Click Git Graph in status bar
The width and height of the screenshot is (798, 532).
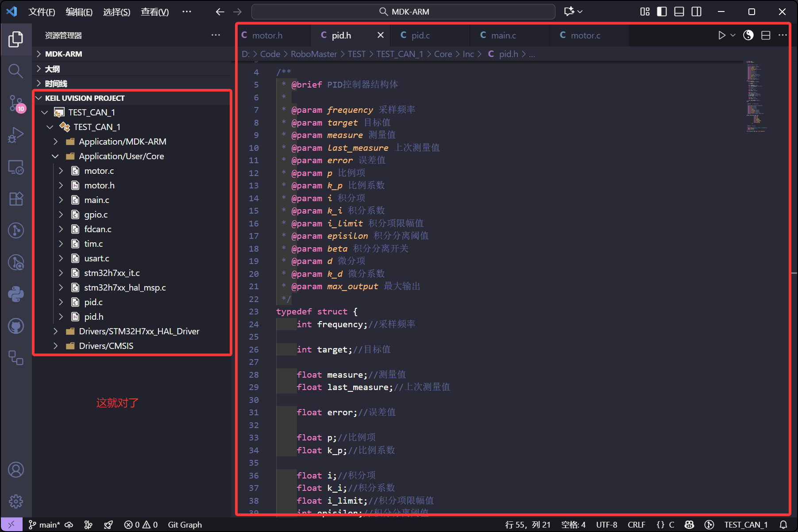click(x=185, y=524)
